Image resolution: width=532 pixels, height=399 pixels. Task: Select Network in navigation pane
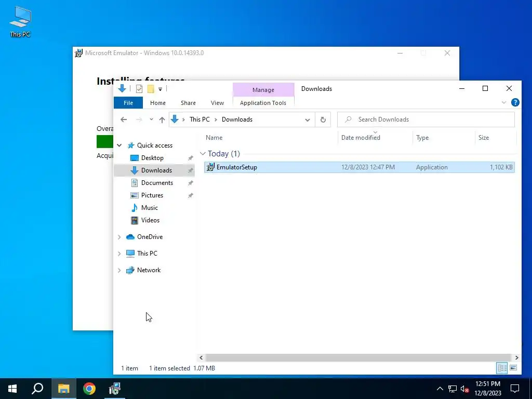(x=149, y=270)
